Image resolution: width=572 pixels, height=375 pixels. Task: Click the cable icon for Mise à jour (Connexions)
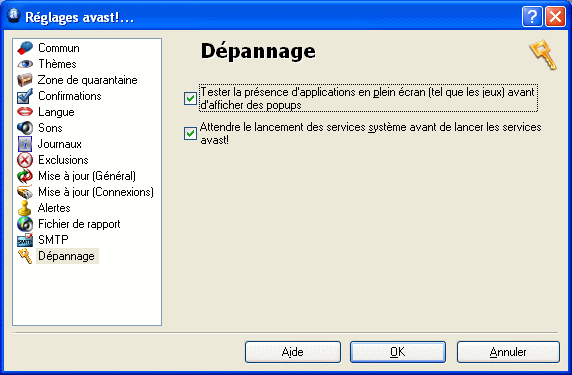(25, 192)
